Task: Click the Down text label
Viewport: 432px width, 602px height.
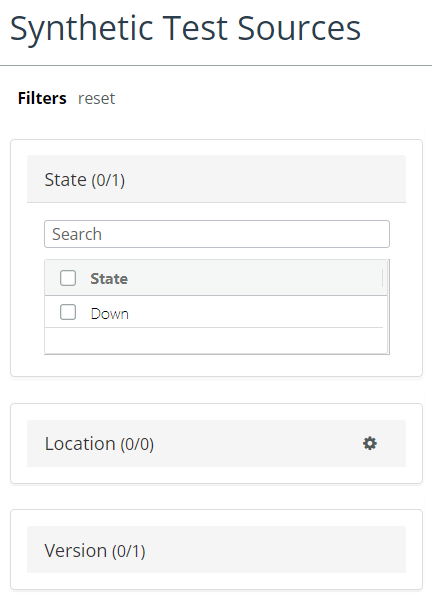Action: pos(109,314)
